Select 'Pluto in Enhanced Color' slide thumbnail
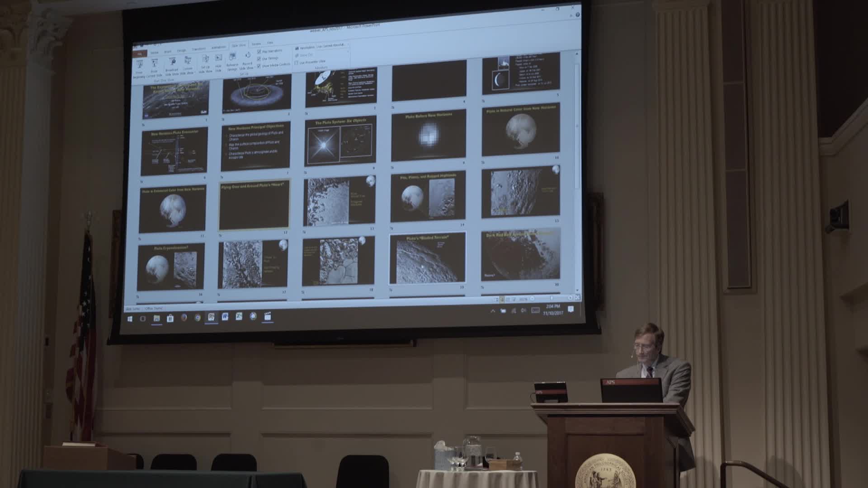 pos(172,209)
